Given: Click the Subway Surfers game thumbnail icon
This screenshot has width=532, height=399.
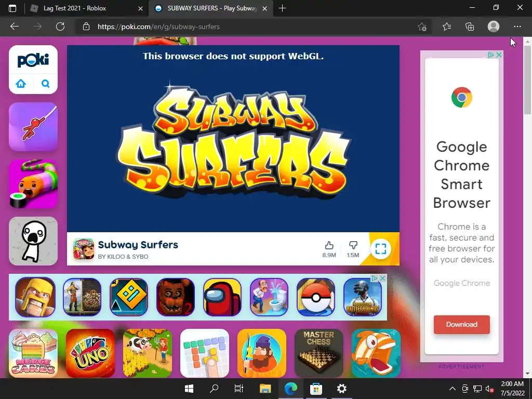Looking at the screenshot, I should coord(84,249).
